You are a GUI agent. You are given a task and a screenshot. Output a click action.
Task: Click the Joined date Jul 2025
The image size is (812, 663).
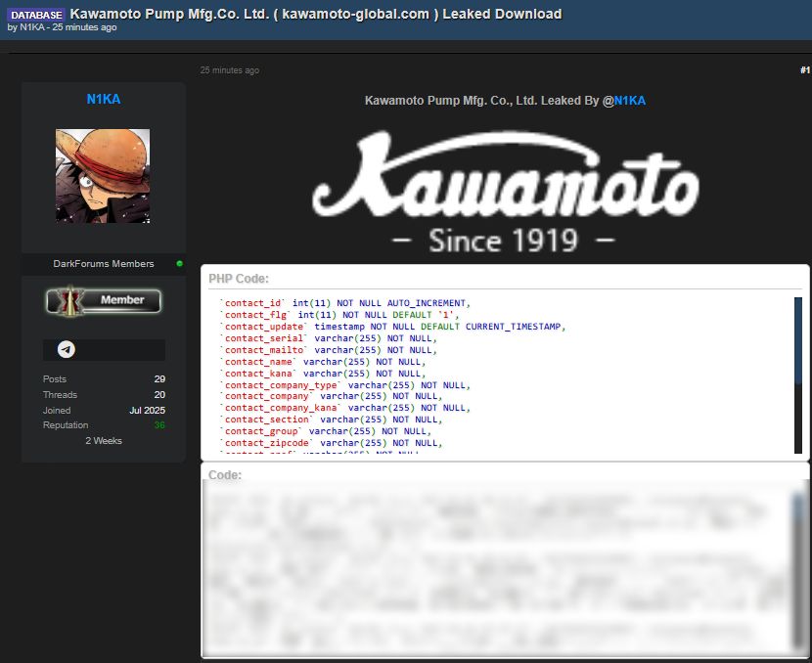tap(147, 410)
